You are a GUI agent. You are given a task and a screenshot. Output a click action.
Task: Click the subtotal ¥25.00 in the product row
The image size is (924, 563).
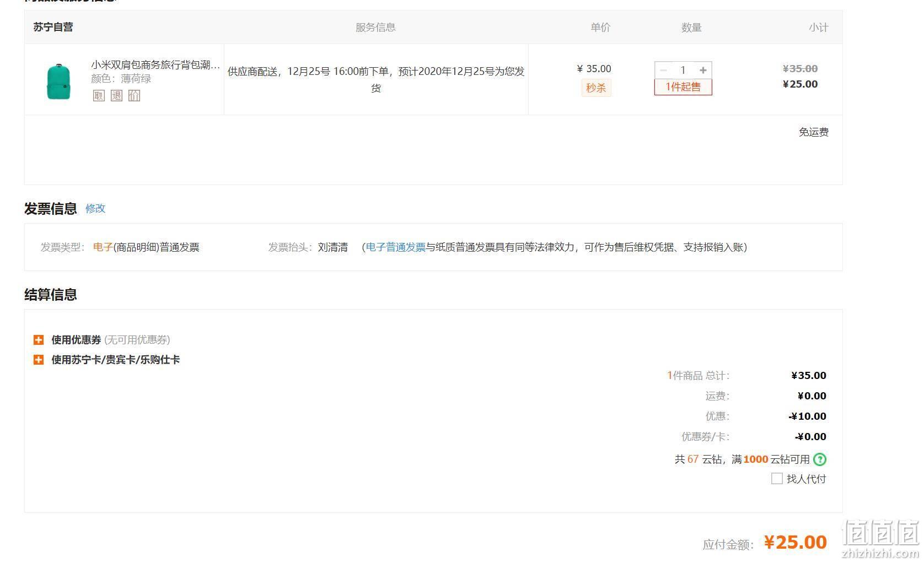[800, 84]
